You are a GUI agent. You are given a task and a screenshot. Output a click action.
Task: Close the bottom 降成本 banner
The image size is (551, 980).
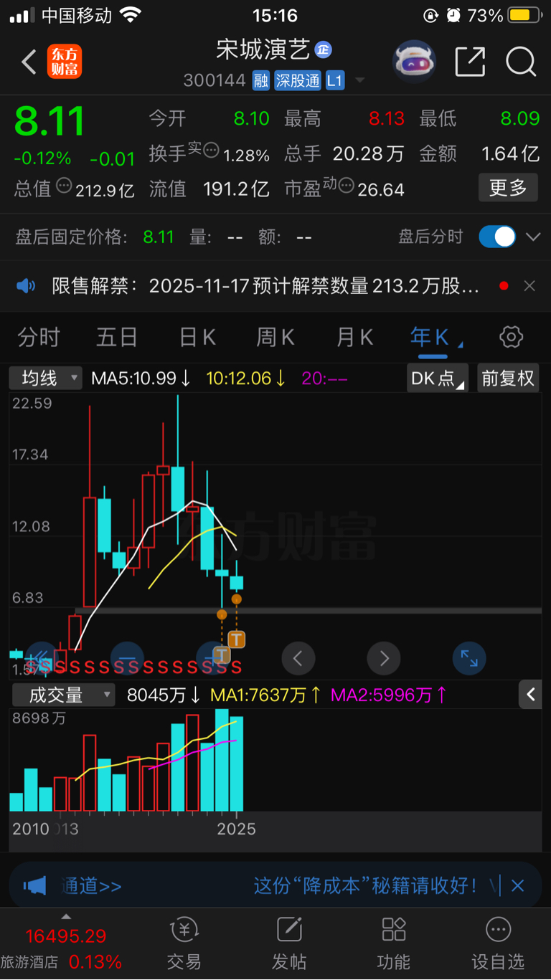pyautogui.click(x=517, y=886)
